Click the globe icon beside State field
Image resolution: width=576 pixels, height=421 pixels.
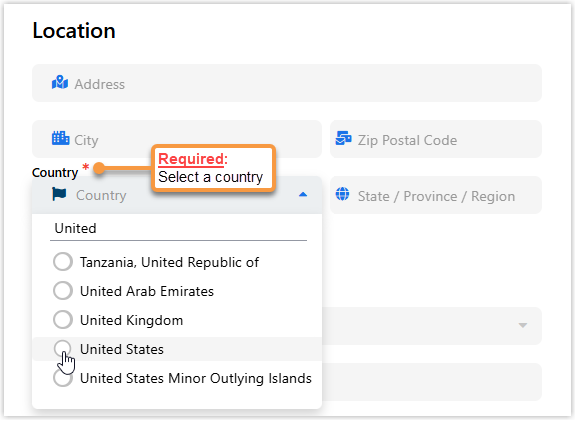click(x=342, y=194)
